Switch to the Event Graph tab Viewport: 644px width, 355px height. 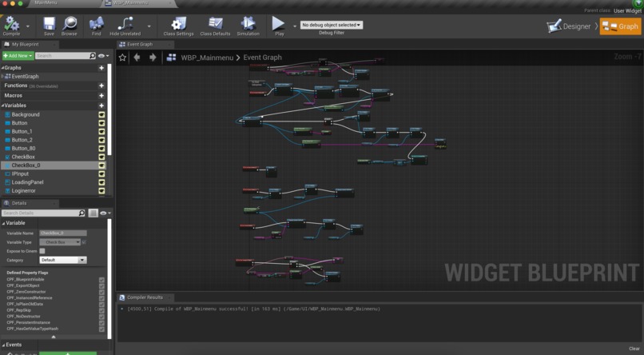(140, 45)
